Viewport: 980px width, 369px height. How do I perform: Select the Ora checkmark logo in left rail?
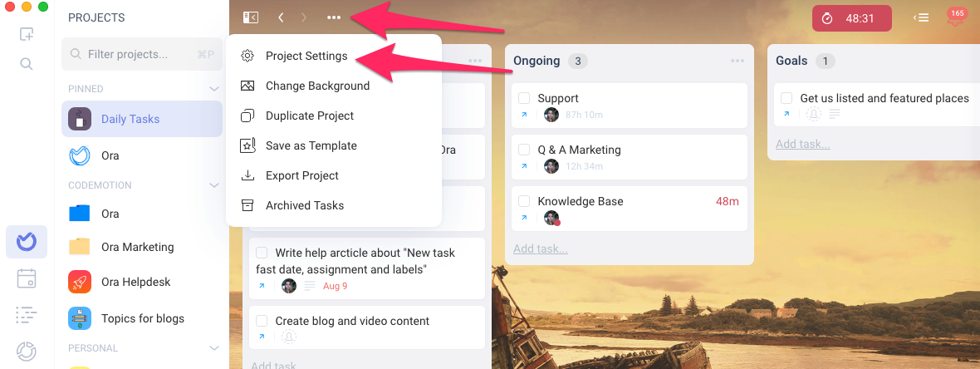27,242
